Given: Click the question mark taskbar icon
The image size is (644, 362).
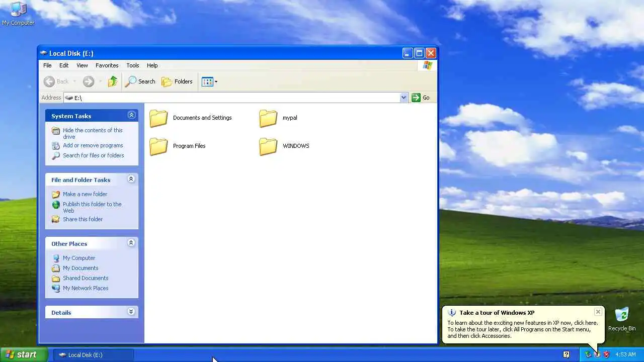Looking at the screenshot, I should tap(566, 354).
